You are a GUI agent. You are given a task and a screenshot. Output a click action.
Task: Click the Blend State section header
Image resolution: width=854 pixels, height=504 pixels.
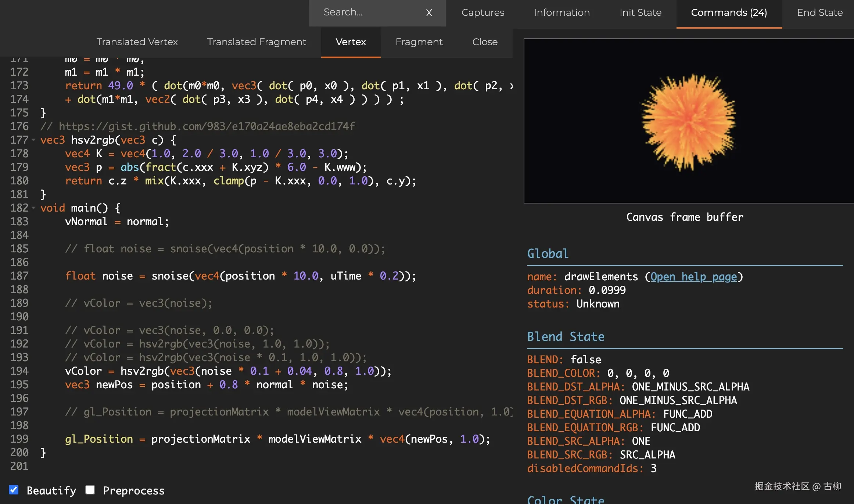pos(566,336)
